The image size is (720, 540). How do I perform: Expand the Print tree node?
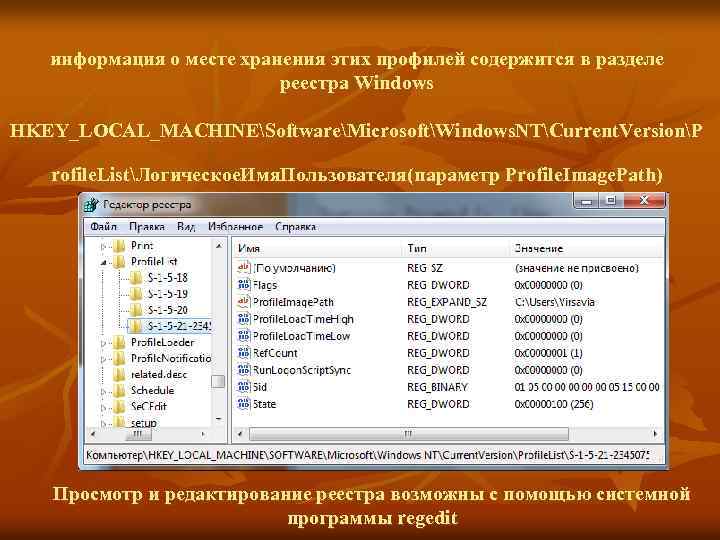point(103,247)
